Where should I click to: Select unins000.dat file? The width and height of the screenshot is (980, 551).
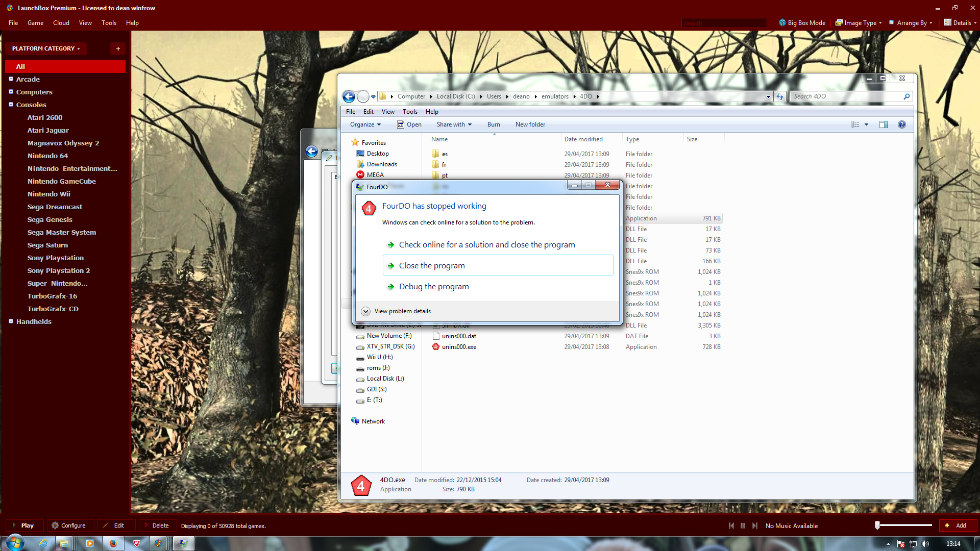click(459, 336)
